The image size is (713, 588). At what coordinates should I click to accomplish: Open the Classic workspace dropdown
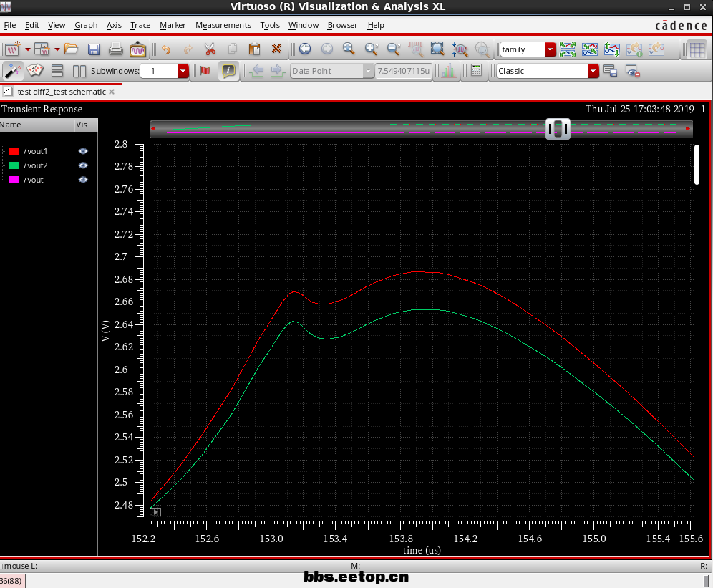tap(593, 71)
